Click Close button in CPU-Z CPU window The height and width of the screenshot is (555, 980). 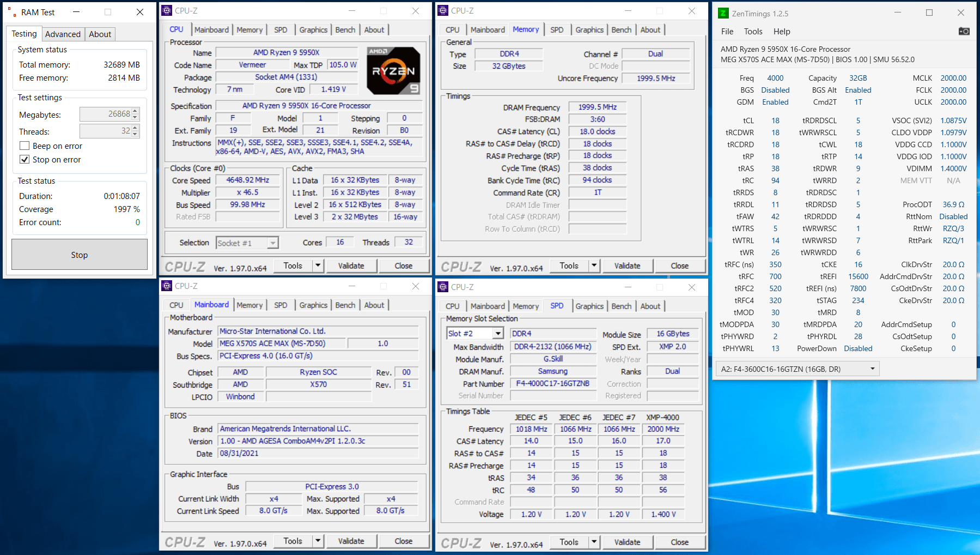click(403, 266)
